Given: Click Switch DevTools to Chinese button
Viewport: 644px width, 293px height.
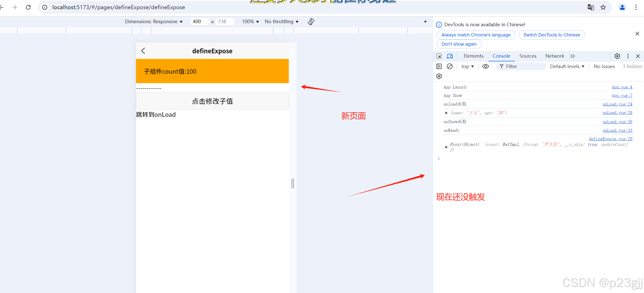Looking at the screenshot, I should tap(552, 35).
